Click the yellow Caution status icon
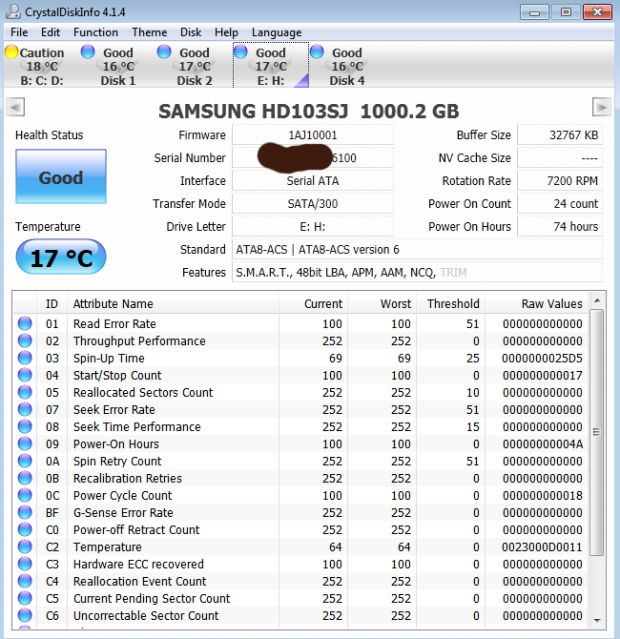Screen dimensions: 620x639 12,52
